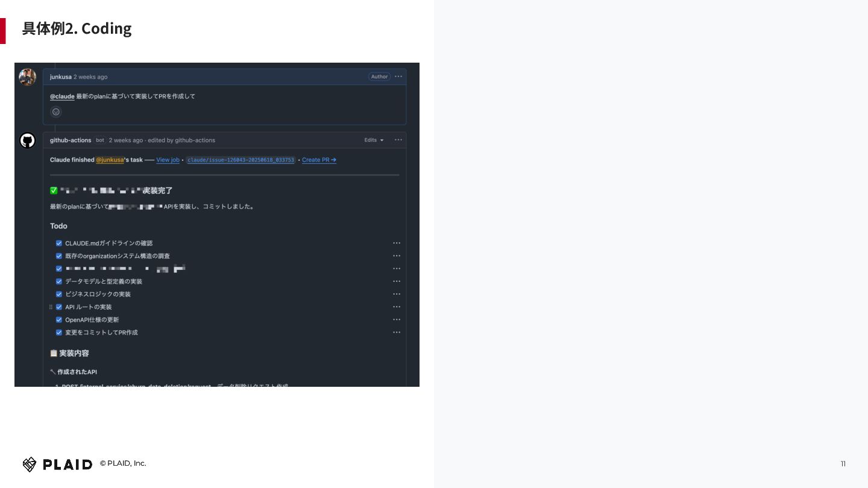Open options menu on junkusa's comment
This screenshot has height=488, width=868.
(x=398, y=77)
